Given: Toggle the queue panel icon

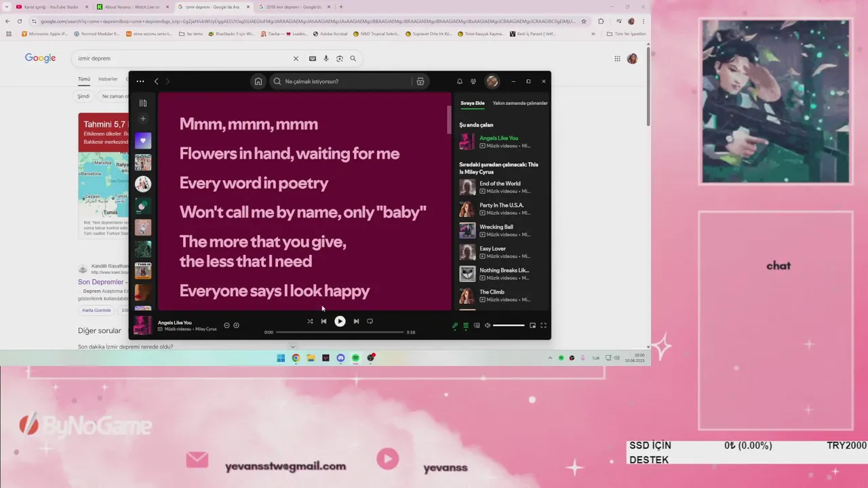Looking at the screenshot, I should pyautogui.click(x=466, y=325).
